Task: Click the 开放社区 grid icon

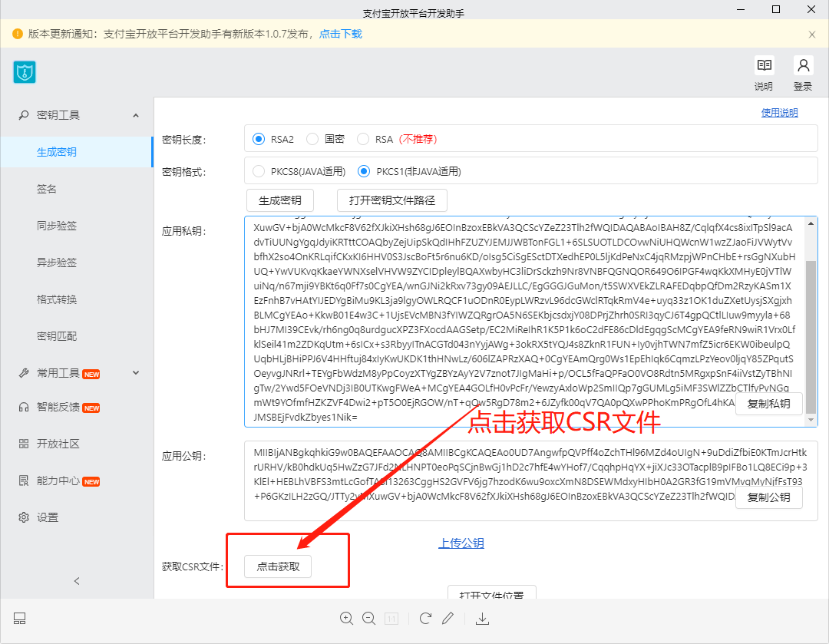Action: [x=24, y=444]
